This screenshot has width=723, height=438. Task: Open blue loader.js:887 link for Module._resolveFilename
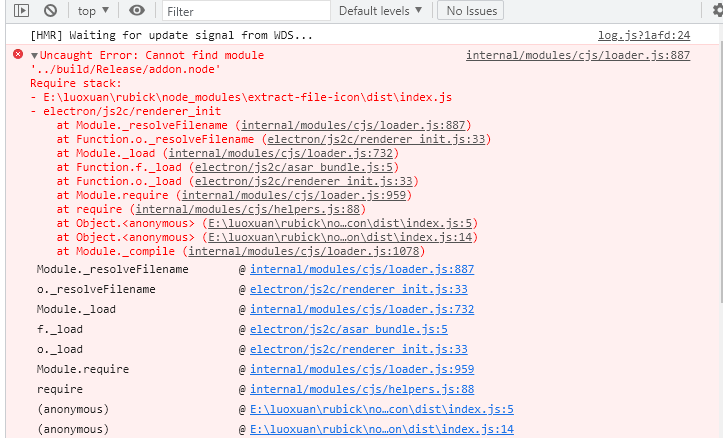click(x=362, y=269)
